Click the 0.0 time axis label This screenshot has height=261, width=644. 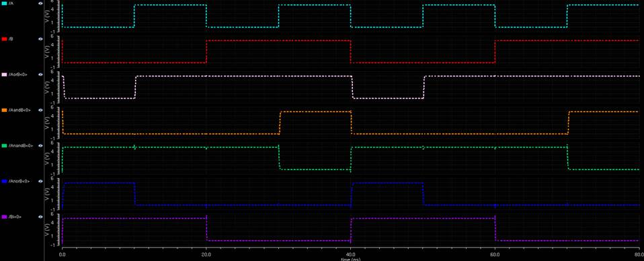tap(62, 254)
